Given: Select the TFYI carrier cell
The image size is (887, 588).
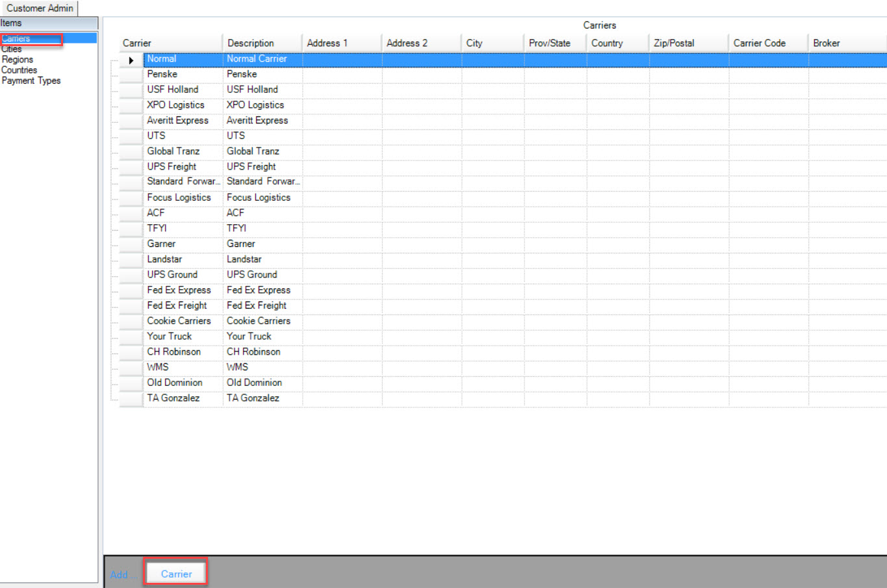Looking at the screenshot, I should [x=183, y=229].
